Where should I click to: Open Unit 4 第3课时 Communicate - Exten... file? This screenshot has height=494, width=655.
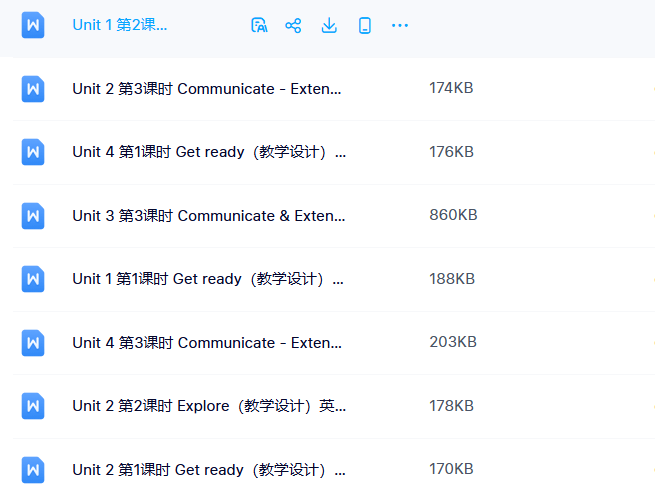(207, 343)
